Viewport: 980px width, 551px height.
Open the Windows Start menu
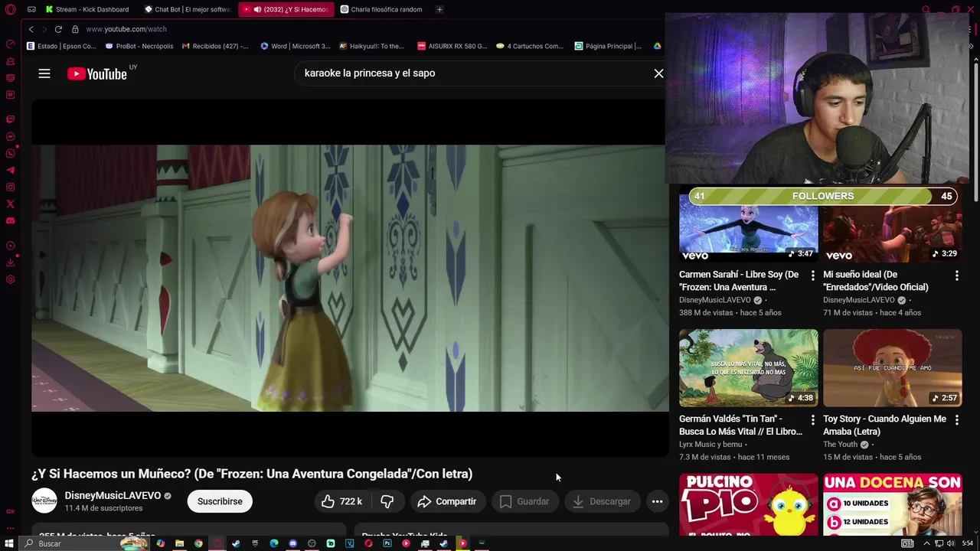(x=10, y=543)
